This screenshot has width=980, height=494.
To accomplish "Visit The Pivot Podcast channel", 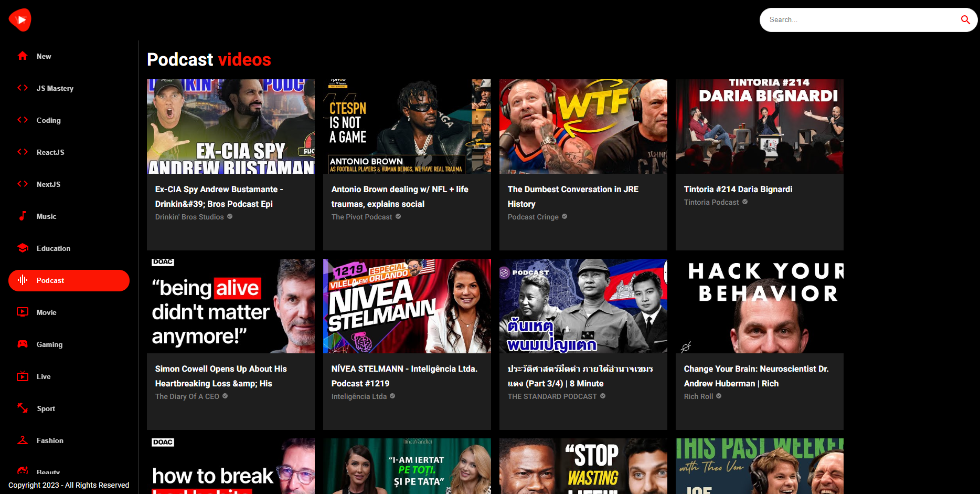I will pos(361,217).
